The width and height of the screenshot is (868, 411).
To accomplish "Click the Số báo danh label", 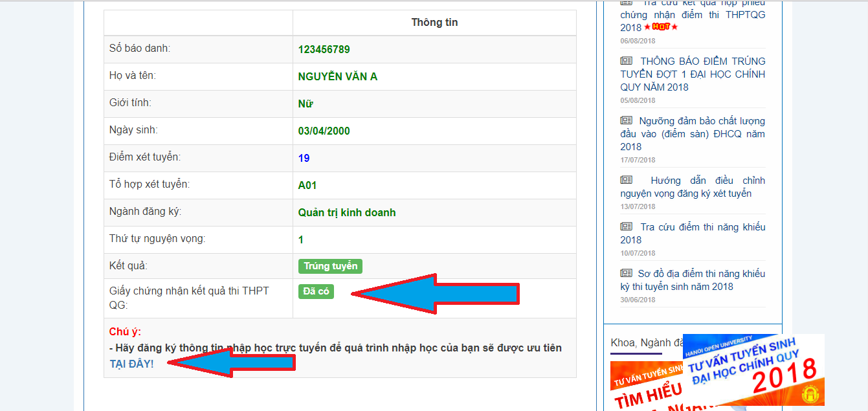I will click(x=140, y=49).
